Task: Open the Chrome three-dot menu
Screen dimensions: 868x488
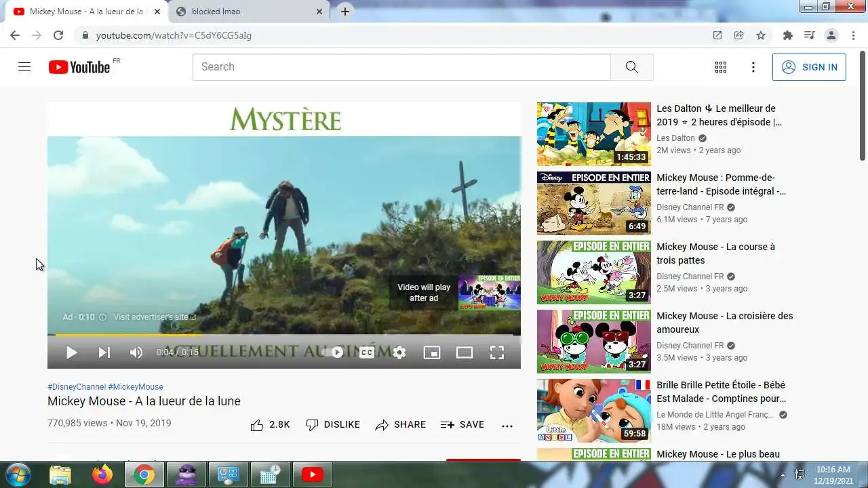Action: [852, 35]
